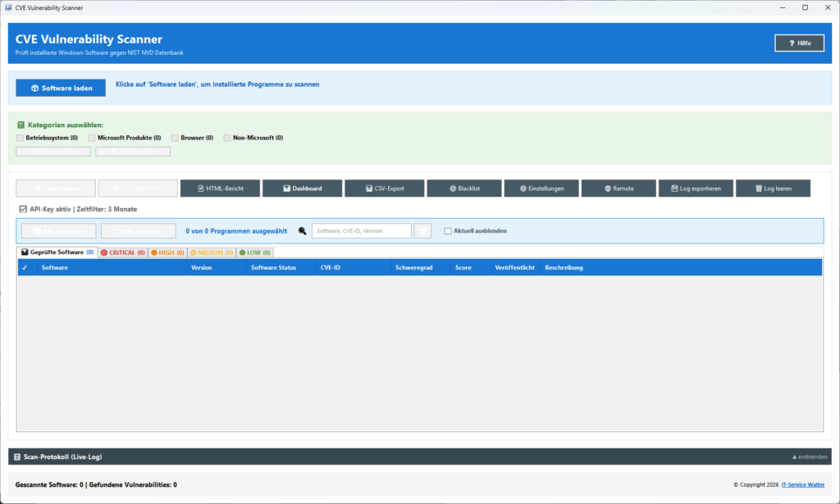Click the search magnifier icon
This screenshot has width=840, height=504.
302,230
